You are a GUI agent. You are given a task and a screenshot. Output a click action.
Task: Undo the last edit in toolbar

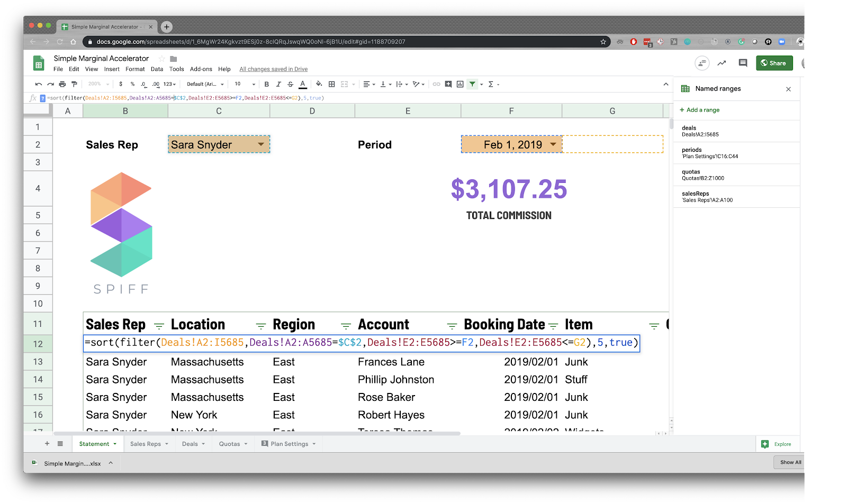coord(38,84)
